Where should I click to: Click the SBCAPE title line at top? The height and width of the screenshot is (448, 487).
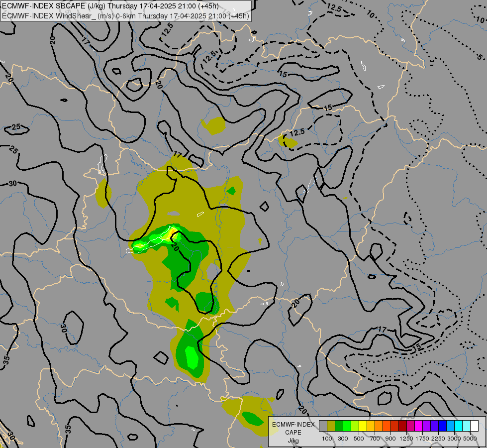click(x=110, y=6)
